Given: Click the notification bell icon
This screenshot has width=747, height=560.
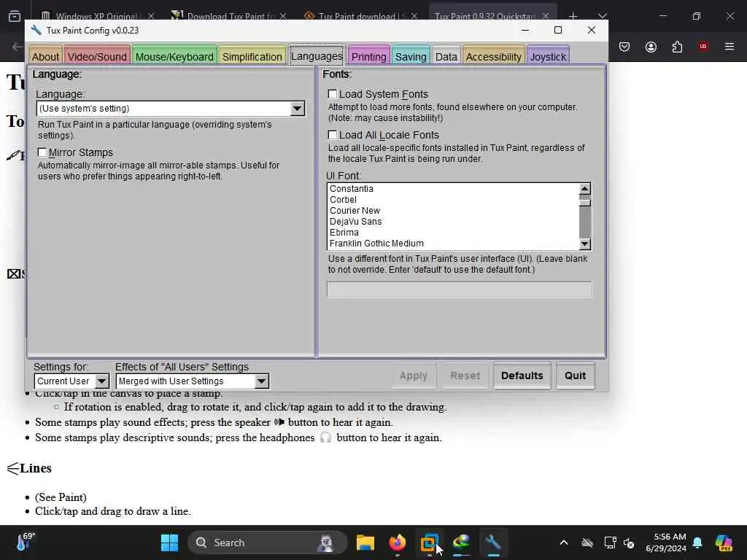Looking at the screenshot, I should [x=697, y=542].
